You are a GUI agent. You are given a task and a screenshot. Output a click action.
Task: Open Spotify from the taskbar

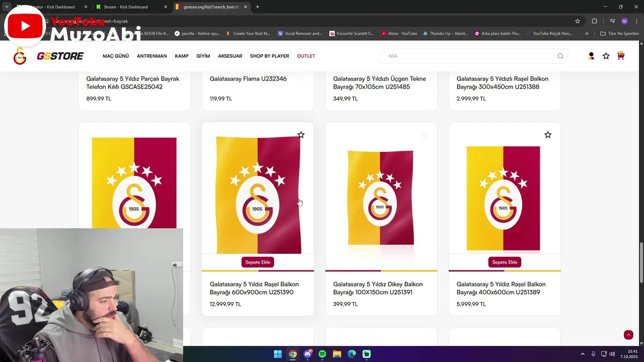pyautogui.click(x=322, y=354)
